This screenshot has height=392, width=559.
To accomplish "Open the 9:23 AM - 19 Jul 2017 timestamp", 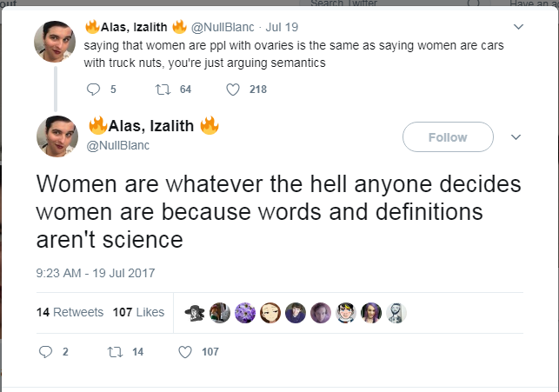I will pyautogui.click(x=96, y=273).
